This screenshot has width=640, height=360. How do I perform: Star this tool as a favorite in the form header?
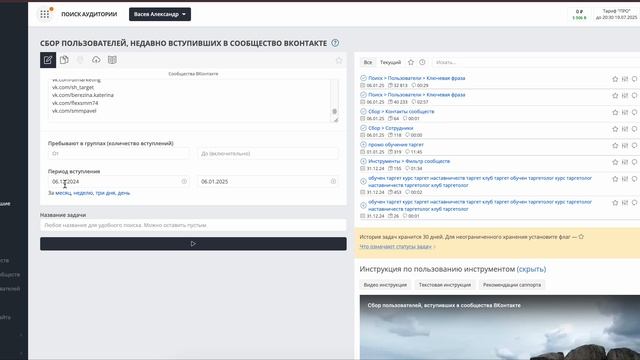pyautogui.click(x=339, y=60)
